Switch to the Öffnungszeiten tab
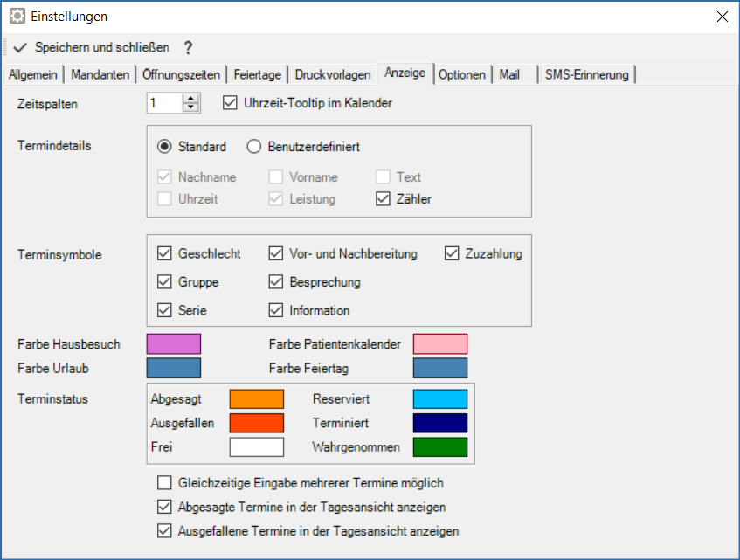Image resolution: width=740 pixels, height=560 pixels. (183, 75)
